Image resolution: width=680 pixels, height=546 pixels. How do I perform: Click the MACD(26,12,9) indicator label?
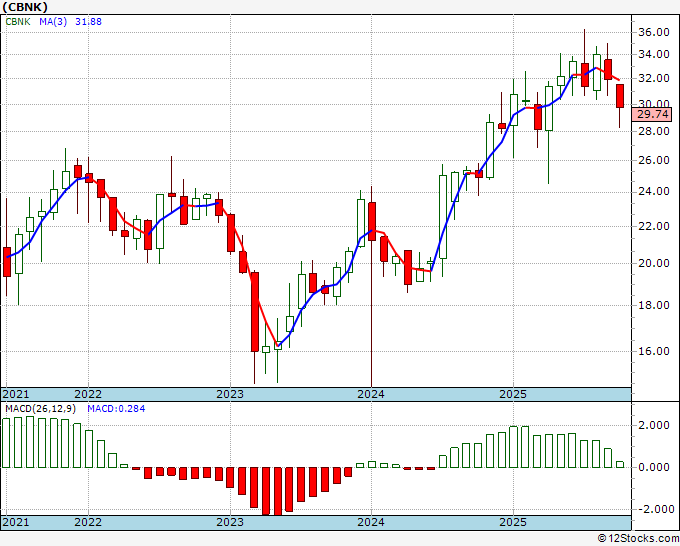tap(41, 409)
